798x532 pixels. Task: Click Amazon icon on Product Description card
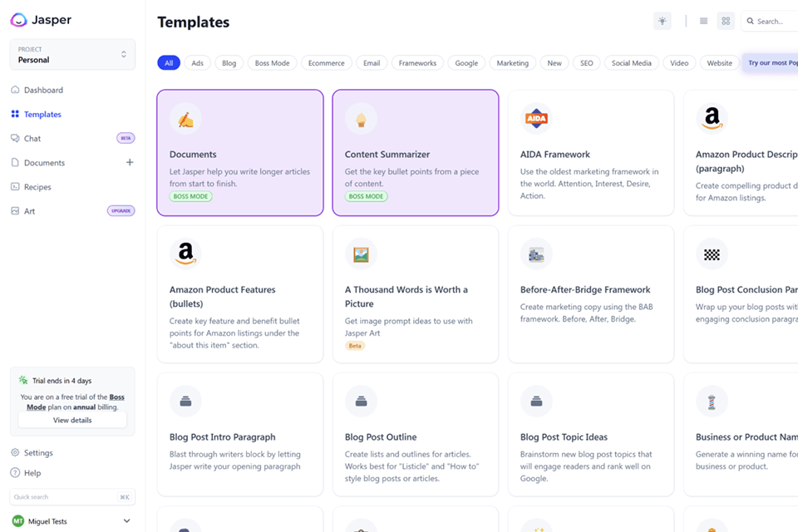[x=712, y=119]
